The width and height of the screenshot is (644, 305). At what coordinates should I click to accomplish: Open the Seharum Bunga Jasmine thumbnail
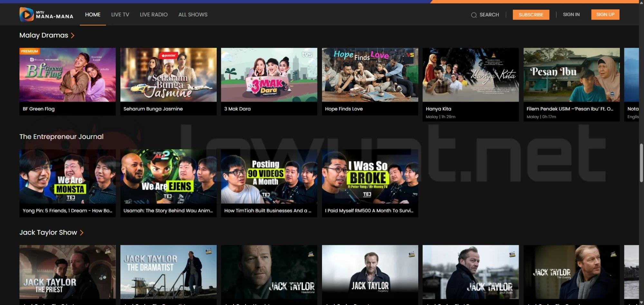tap(168, 75)
